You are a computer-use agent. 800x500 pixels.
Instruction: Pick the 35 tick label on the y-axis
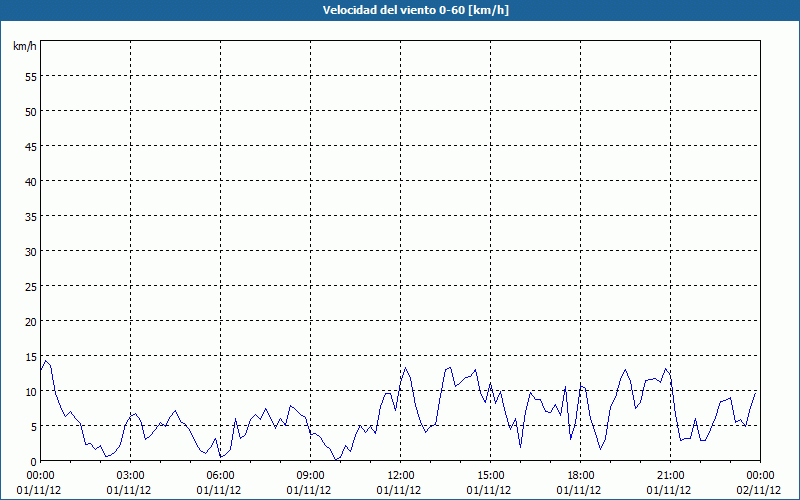30,217
